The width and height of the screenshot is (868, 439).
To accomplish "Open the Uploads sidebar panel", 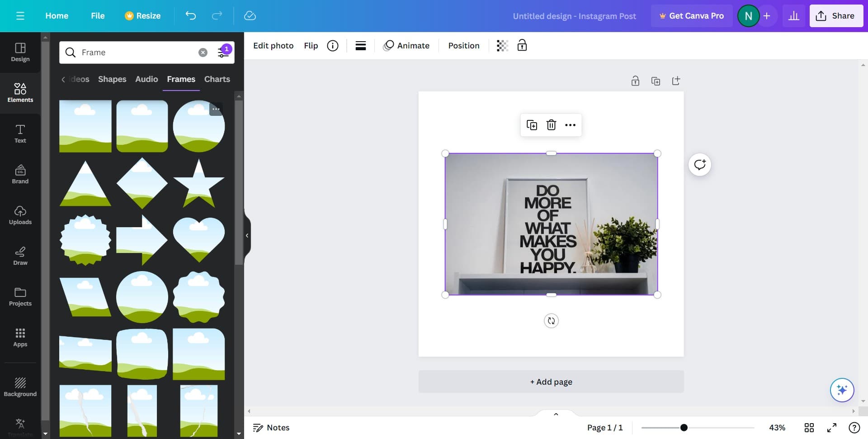I will (20, 215).
